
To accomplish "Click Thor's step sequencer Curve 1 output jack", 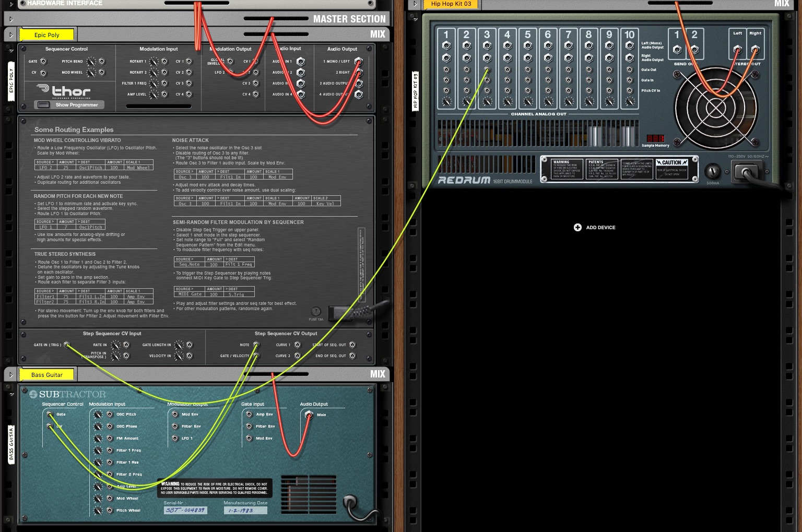I will (x=298, y=345).
